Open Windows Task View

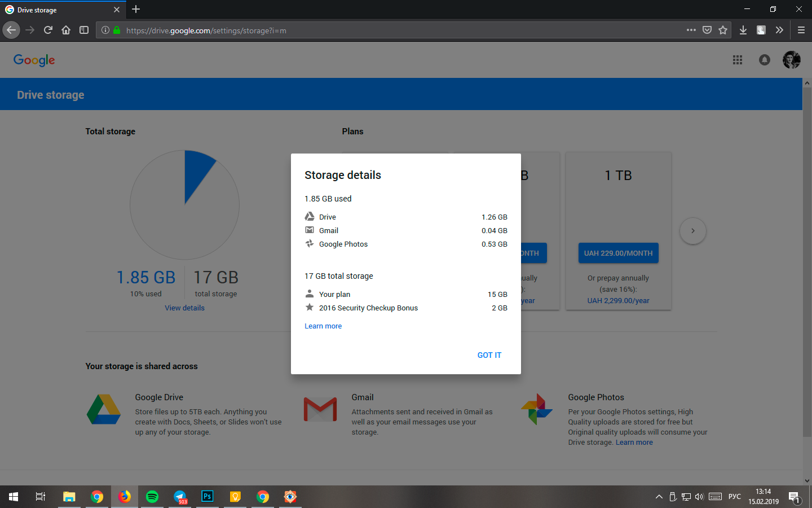pos(41,497)
